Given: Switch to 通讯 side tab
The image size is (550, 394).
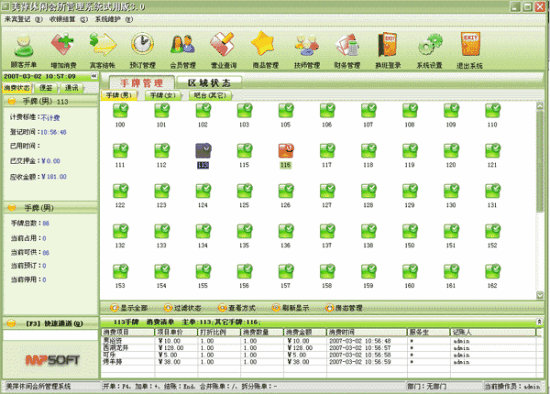Looking at the screenshot, I should pos(72,88).
